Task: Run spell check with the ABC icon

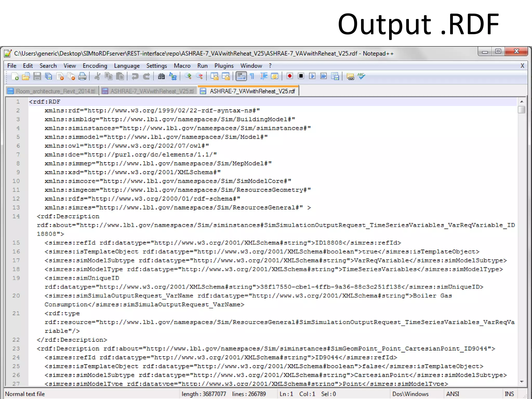Action: click(361, 76)
